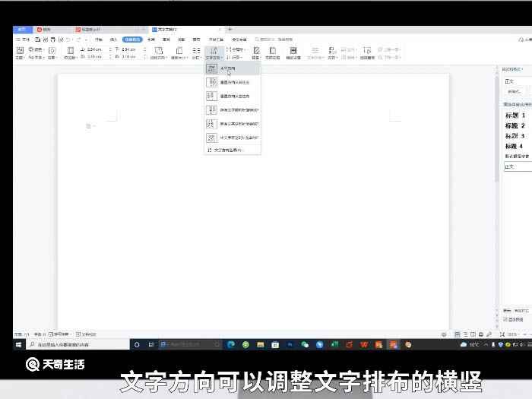Viewport: 532px width, 399px height.
Task: Open the Themes dropdown in ribbon
Action: point(20,53)
